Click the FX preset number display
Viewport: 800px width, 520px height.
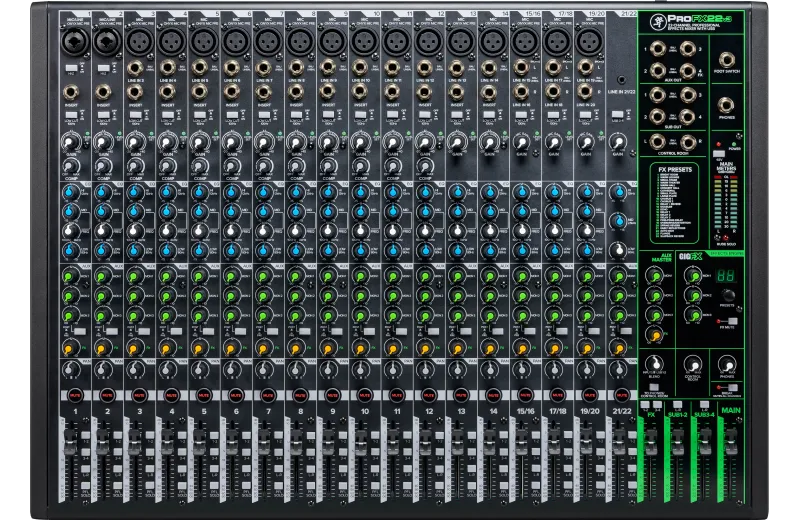pos(726,276)
